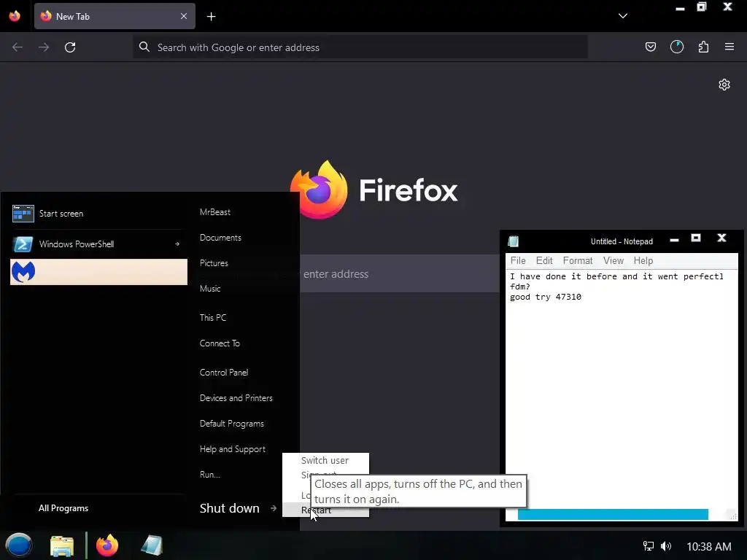The width and height of the screenshot is (747, 560).
Task: Switch to Firefox via taskbar icon
Action: (107, 545)
